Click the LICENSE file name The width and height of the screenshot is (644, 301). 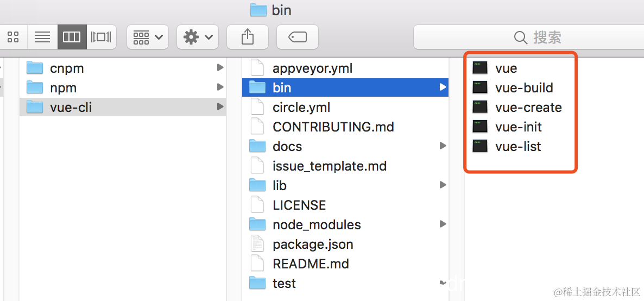(x=299, y=205)
